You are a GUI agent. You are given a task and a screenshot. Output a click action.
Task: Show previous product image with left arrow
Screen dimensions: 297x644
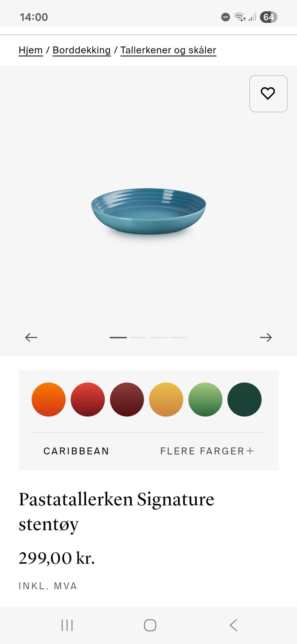click(x=31, y=337)
